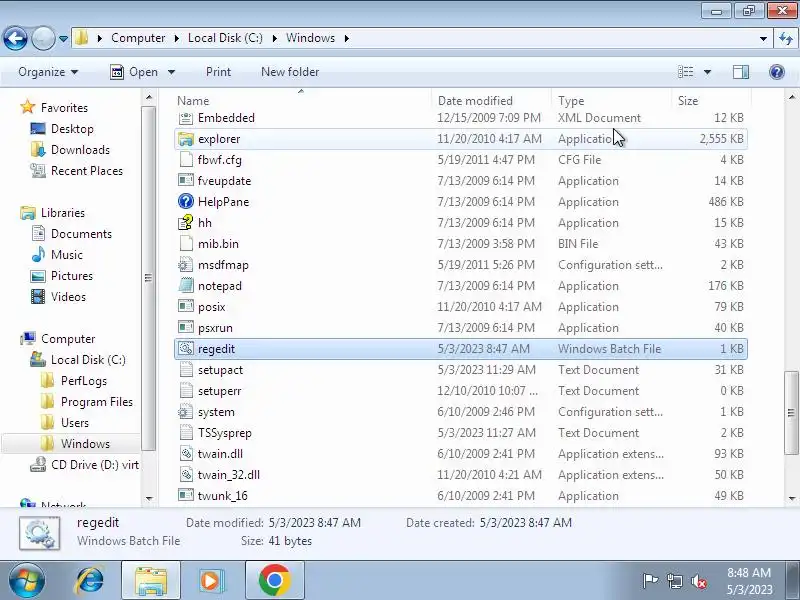Select the notepad application icon

click(x=186, y=286)
